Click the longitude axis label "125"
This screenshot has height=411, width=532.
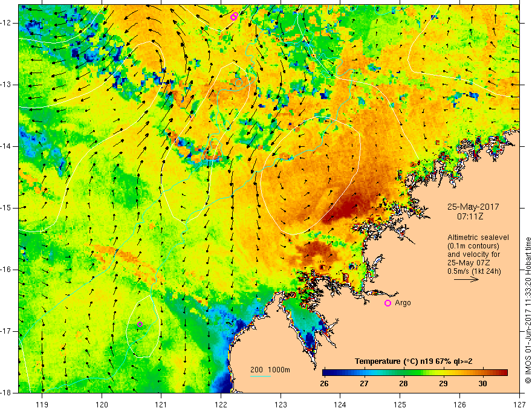(x=400, y=404)
